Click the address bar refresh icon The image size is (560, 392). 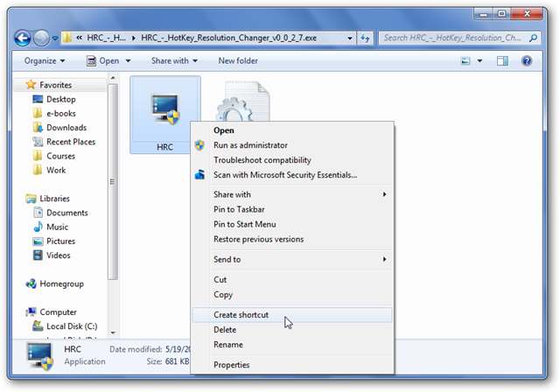365,38
